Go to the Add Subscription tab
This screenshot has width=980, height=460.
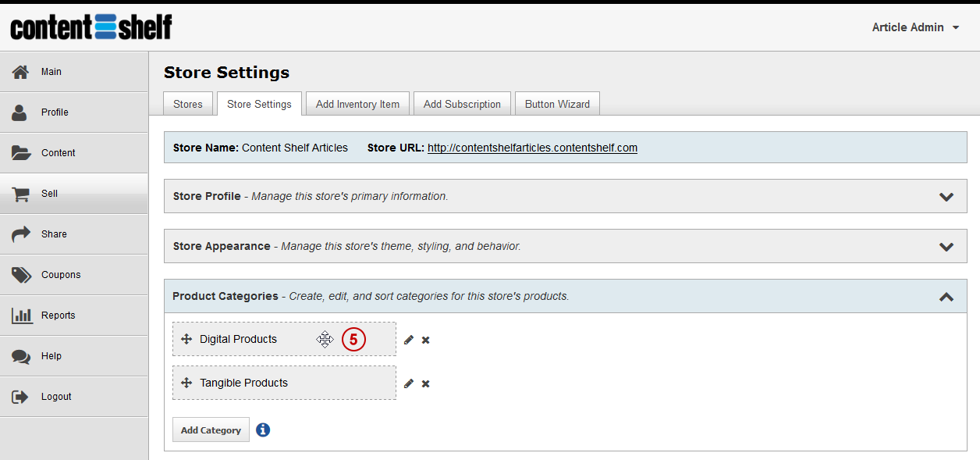(462, 104)
